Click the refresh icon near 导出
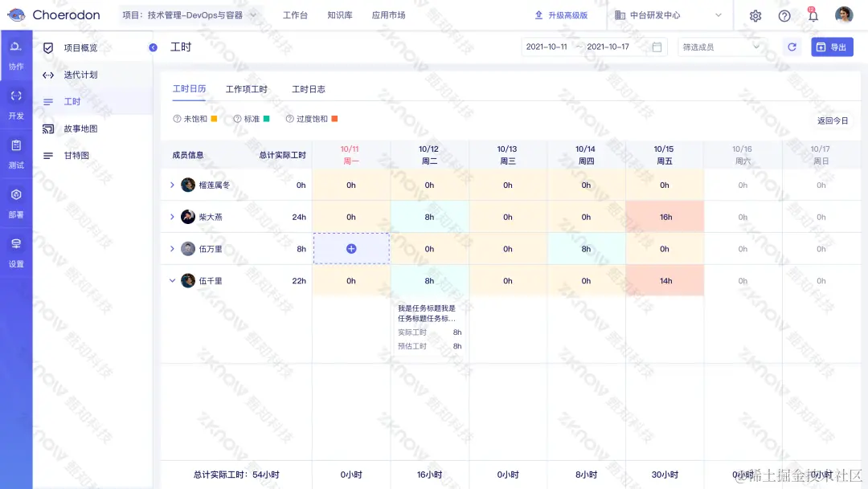 click(x=791, y=47)
